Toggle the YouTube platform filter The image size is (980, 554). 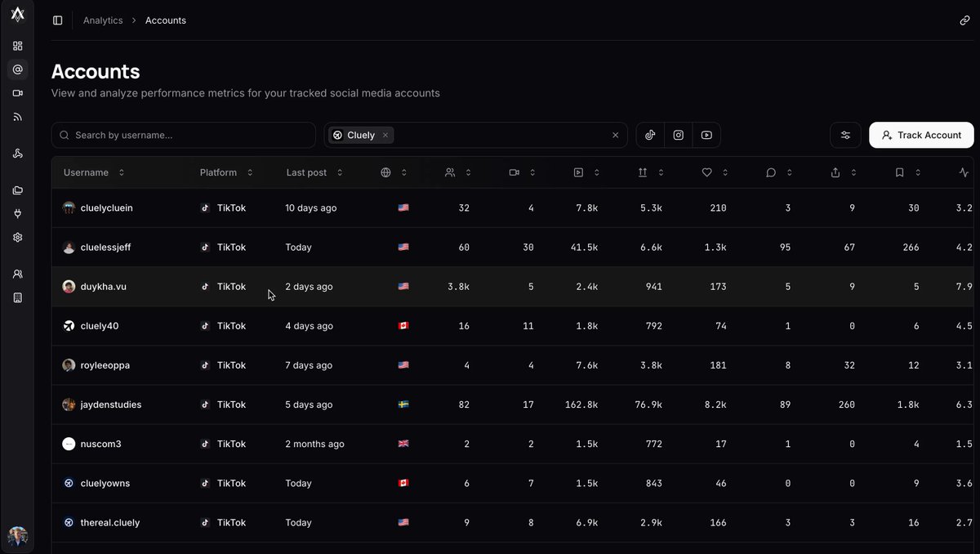point(706,136)
